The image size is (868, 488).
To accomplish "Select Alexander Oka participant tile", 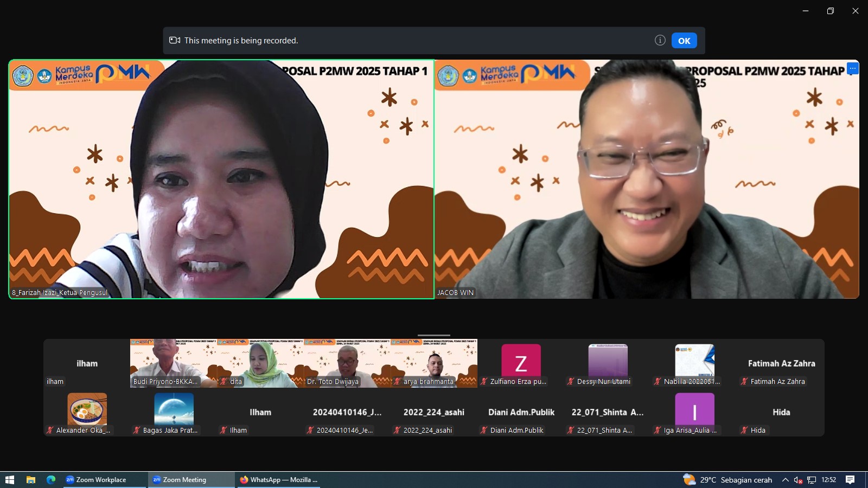I will click(x=87, y=412).
